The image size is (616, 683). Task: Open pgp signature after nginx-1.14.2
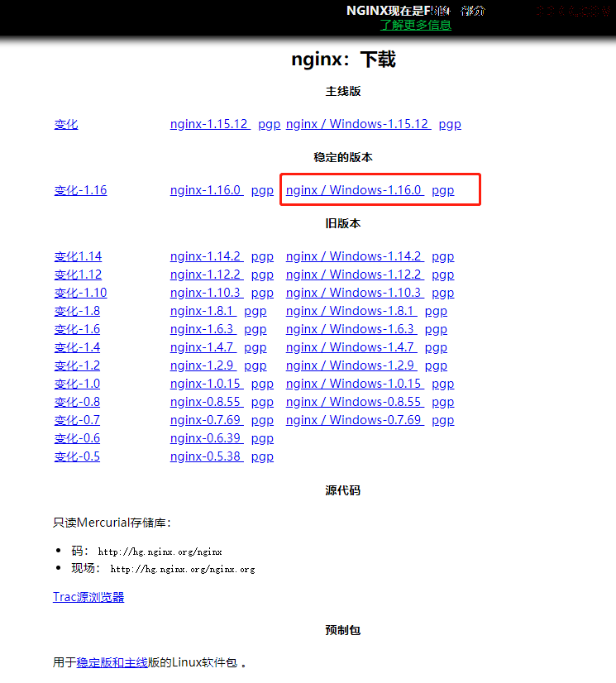(262, 256)
